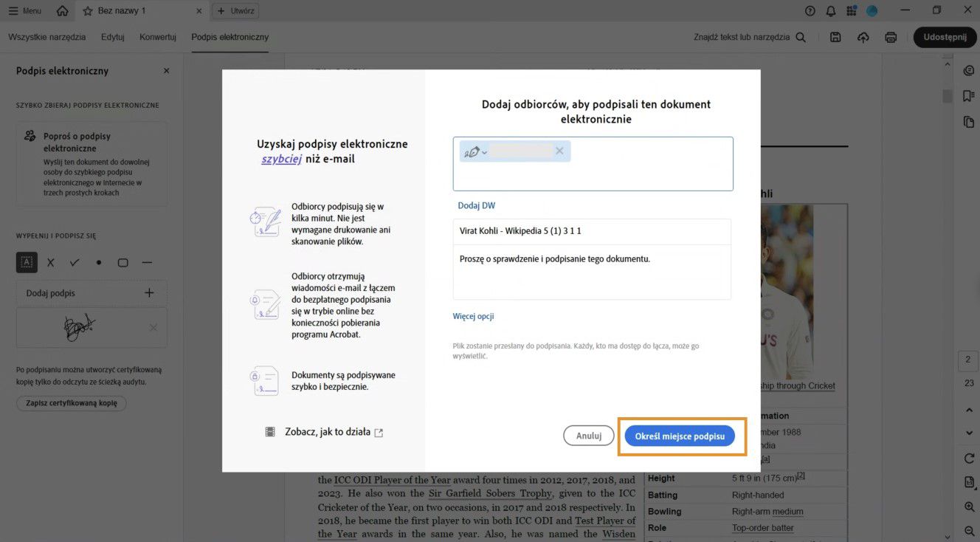980x542 pixels.
Task: Open the bookmarks panel icon
Action: pos(969,96)
